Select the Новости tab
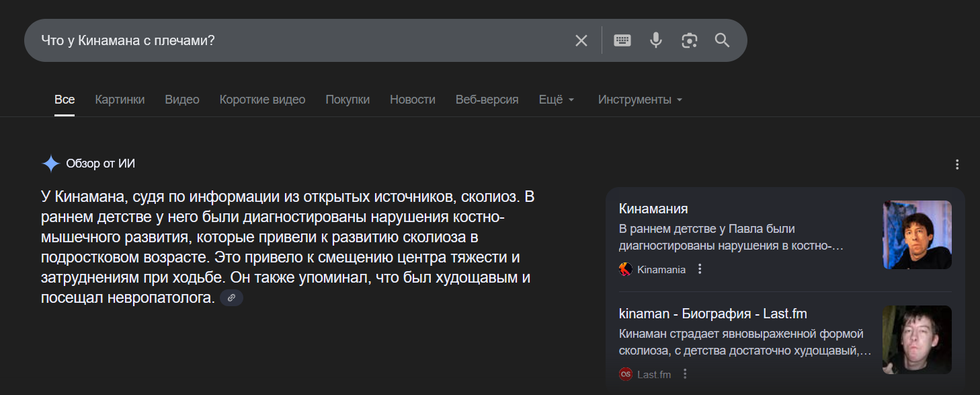980x395 pixels. (413, 100)
